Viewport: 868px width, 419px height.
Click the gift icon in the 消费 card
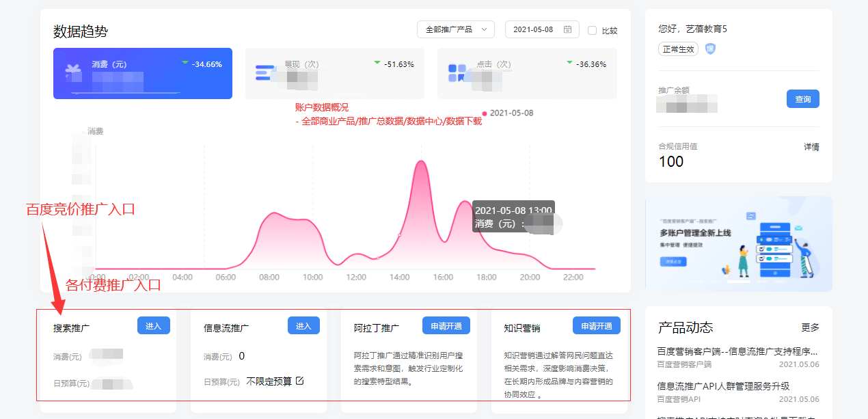(73, 72)
